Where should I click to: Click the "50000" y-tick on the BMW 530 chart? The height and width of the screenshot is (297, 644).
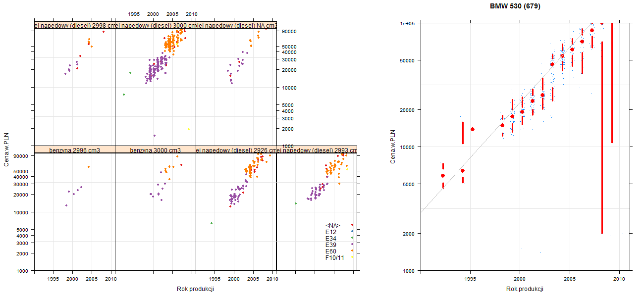tap(407, 60)
